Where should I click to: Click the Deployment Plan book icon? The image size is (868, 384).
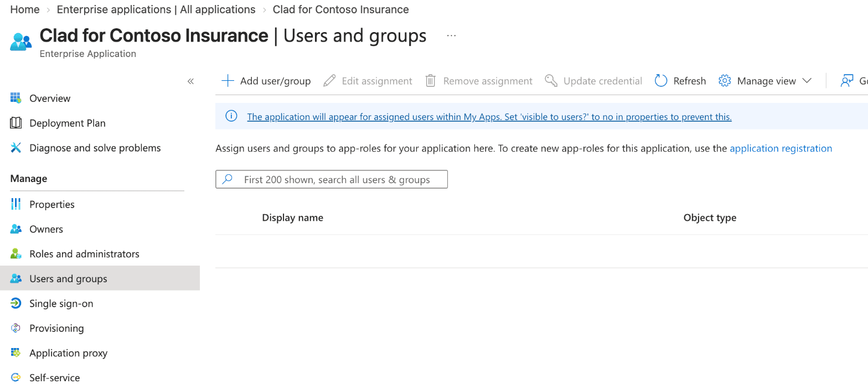pyautogui.click(x=15, y=123)
